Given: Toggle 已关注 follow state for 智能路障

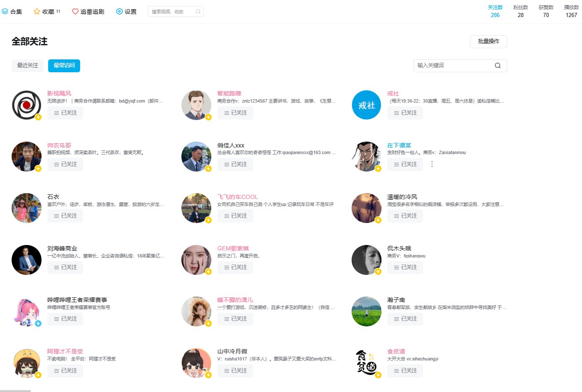Looking at the screenshot, I should 235,113.
